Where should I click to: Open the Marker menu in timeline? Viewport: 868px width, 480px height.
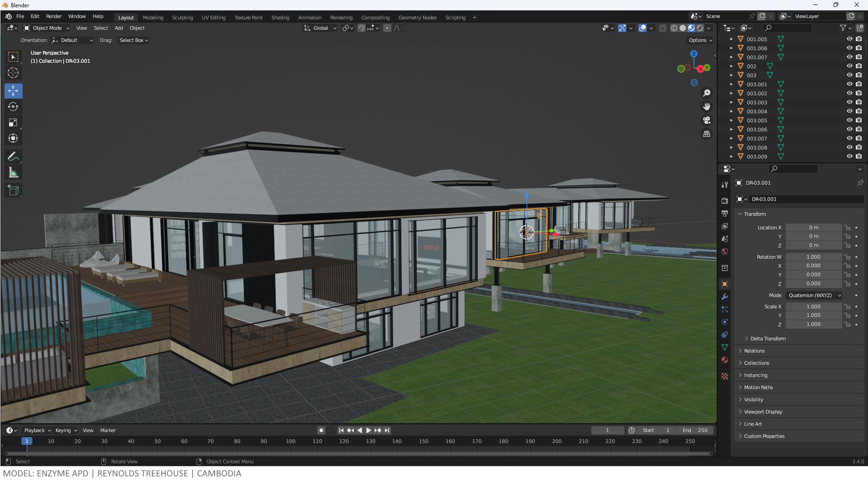(x=108, y=431)
